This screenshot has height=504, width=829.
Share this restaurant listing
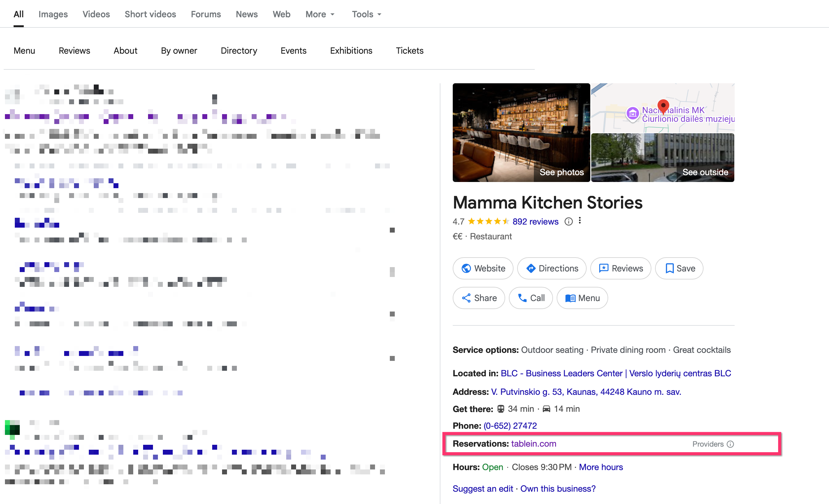[478, 298]
